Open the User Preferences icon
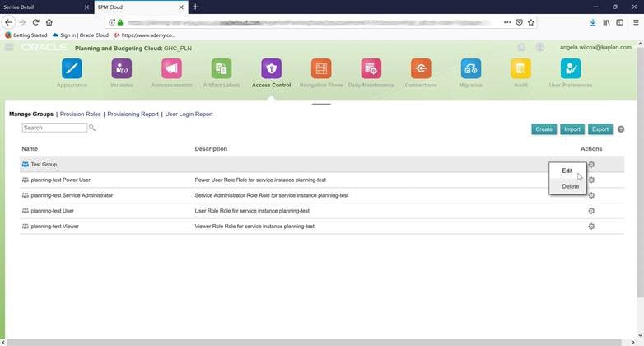This screenshot has width=644, height=346. click(x=571, y=69)
